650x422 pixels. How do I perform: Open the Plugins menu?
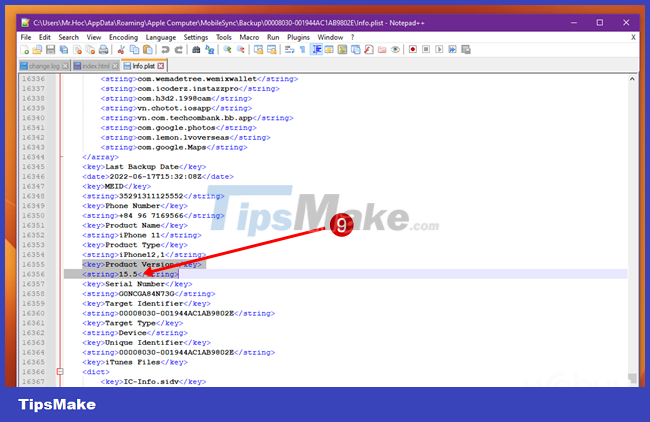pyautogui.click(x=298, y=37)
